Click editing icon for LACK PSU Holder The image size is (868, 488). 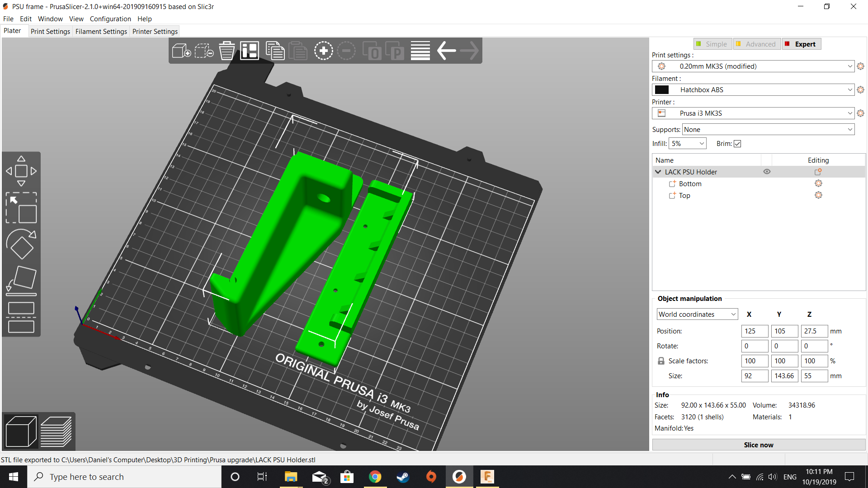pyautogui.click(x=818, y=172)
